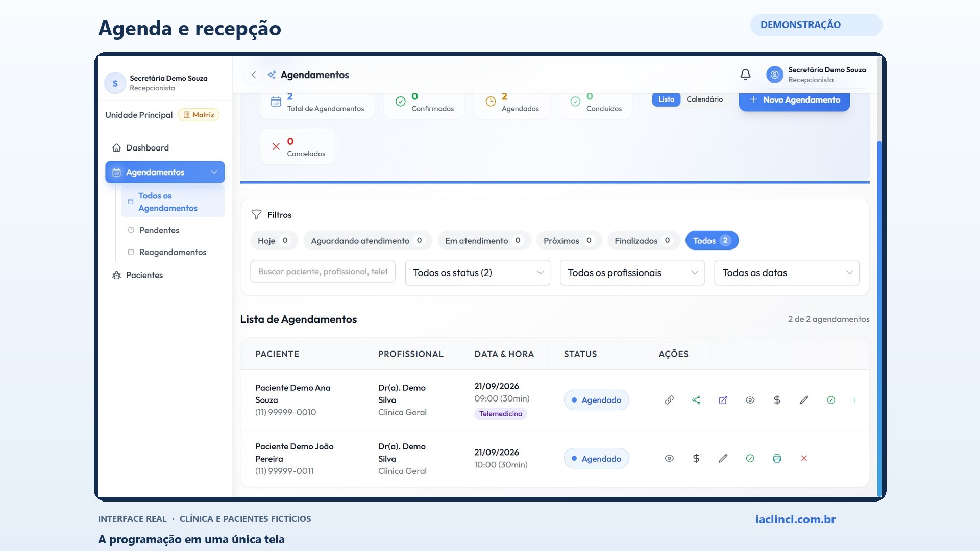The height and width of the screenshot is (551, 980).
Task: Click the Matriz unit badge
Action: (x=199, y=115)
